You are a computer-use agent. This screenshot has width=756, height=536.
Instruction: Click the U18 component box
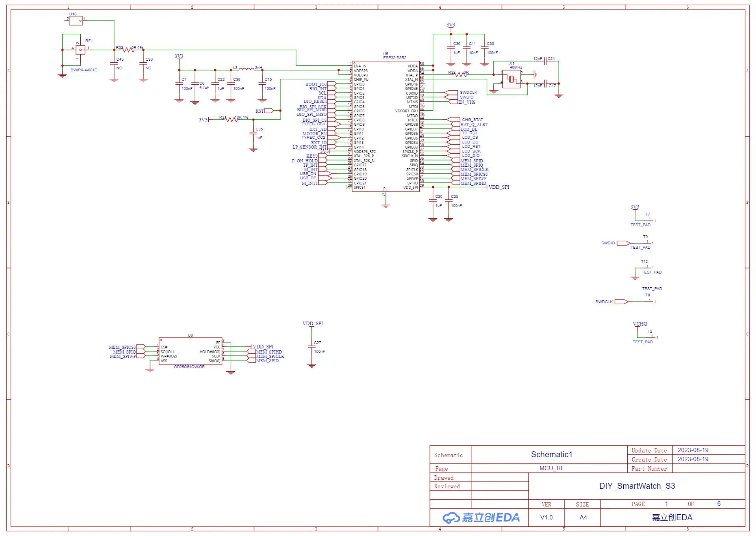click(x=76, y=20)
